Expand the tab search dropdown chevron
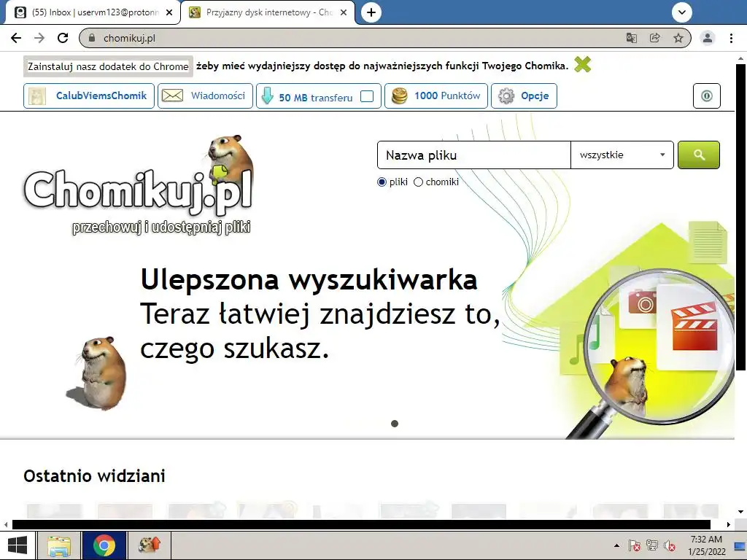The image size is (747, 560). (682, 12)
